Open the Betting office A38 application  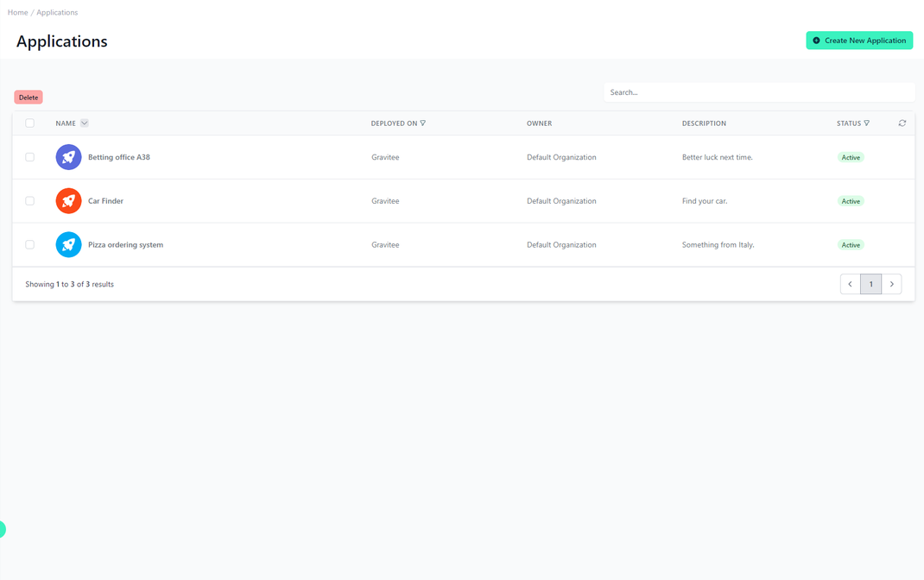click(117, 157)
